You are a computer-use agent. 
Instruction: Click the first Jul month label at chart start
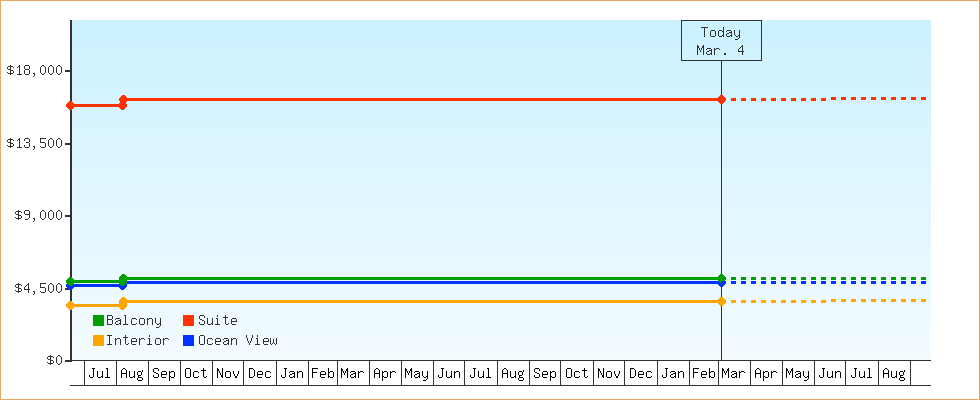(100, 374)
